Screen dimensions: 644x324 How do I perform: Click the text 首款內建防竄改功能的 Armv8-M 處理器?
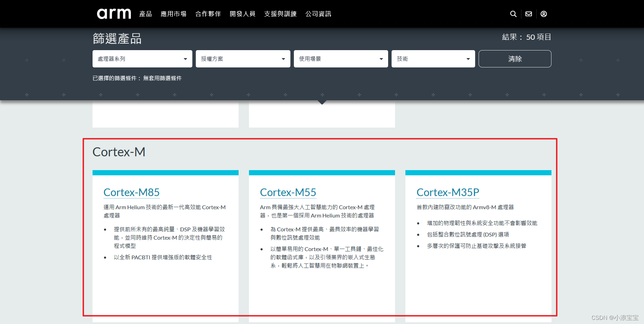pos(465,207)
